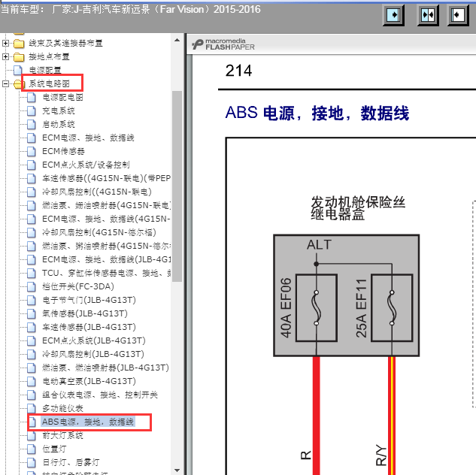Open the 多功能仪表 entry
The height and width of the screenshot is (475, 476).
point(62,409)
